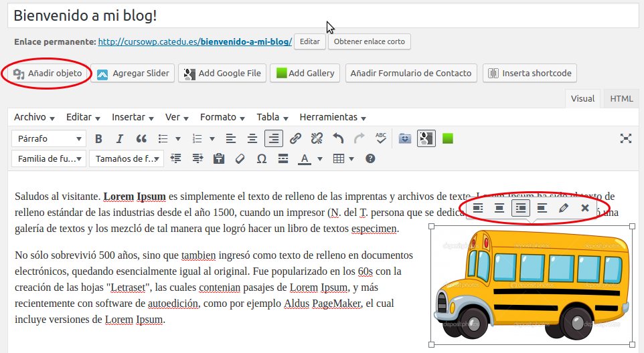644x353 pixels.
Task: Click Editar permalink button
Action: click(310, 41)
